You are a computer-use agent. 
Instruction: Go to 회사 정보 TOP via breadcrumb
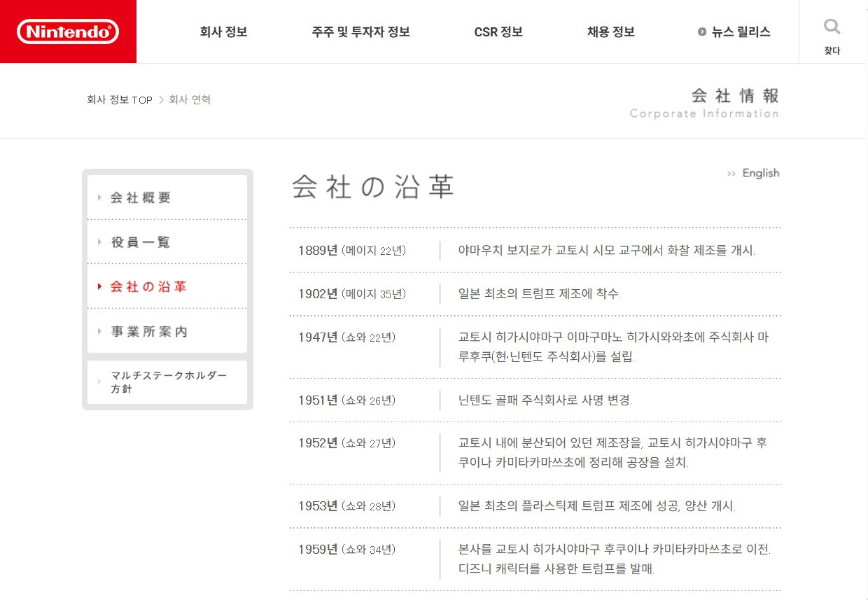click(119, 99)
